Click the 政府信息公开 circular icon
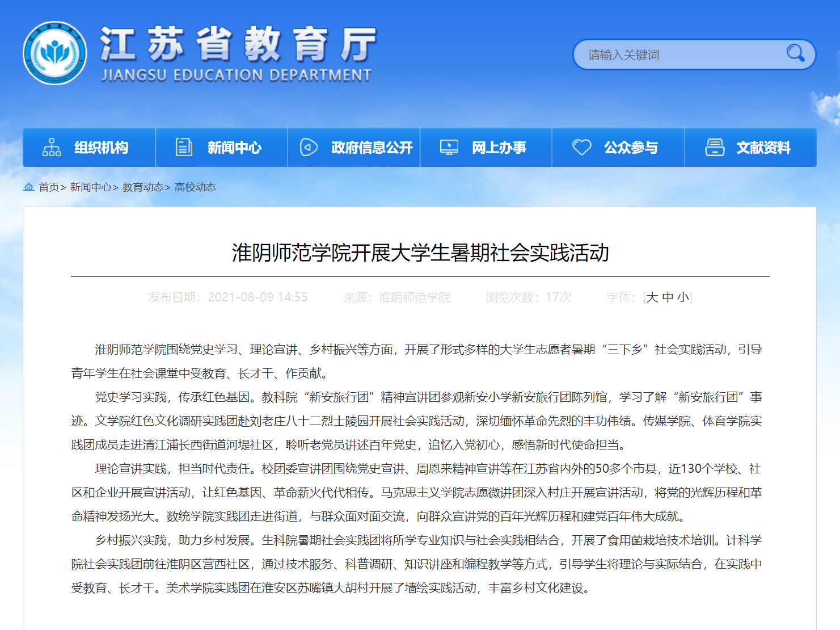The width and height of the screenshot is (840, 630). [x=309, y=148]
